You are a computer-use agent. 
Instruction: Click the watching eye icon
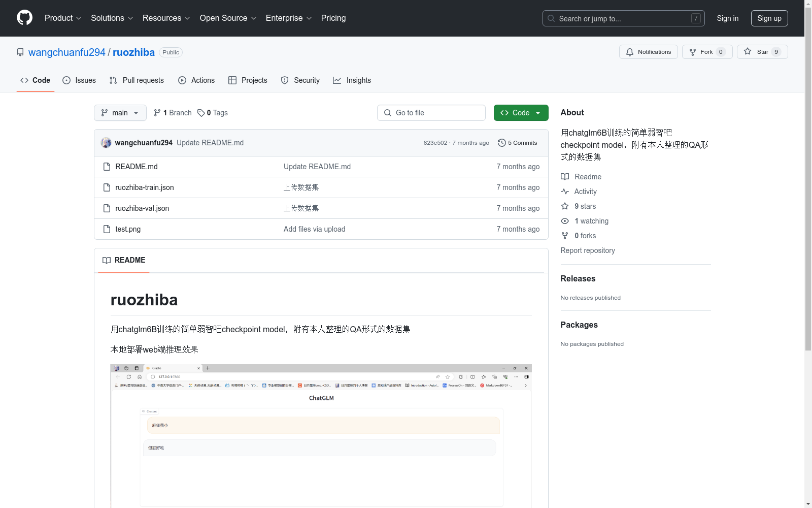565,221
